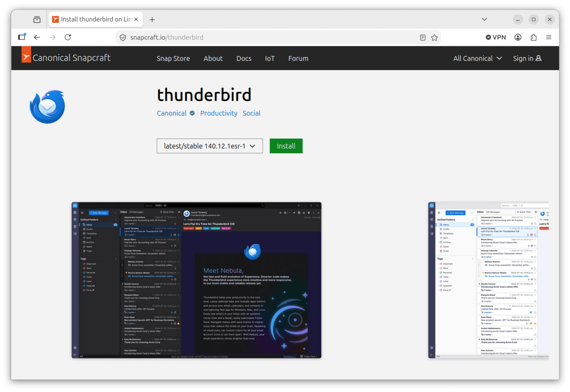Reload the page
The image size is (570, 392).
click(68, 37)
